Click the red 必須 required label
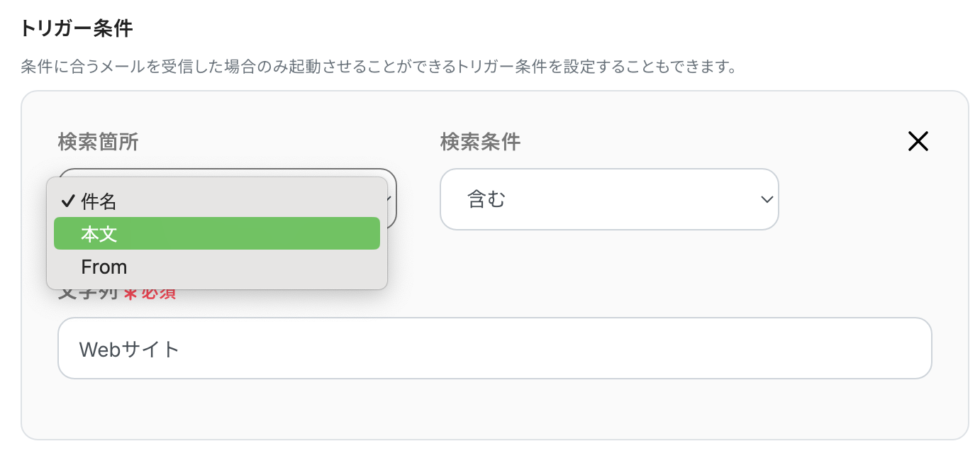This screenshot has height=451, width=980. [159, 294]
